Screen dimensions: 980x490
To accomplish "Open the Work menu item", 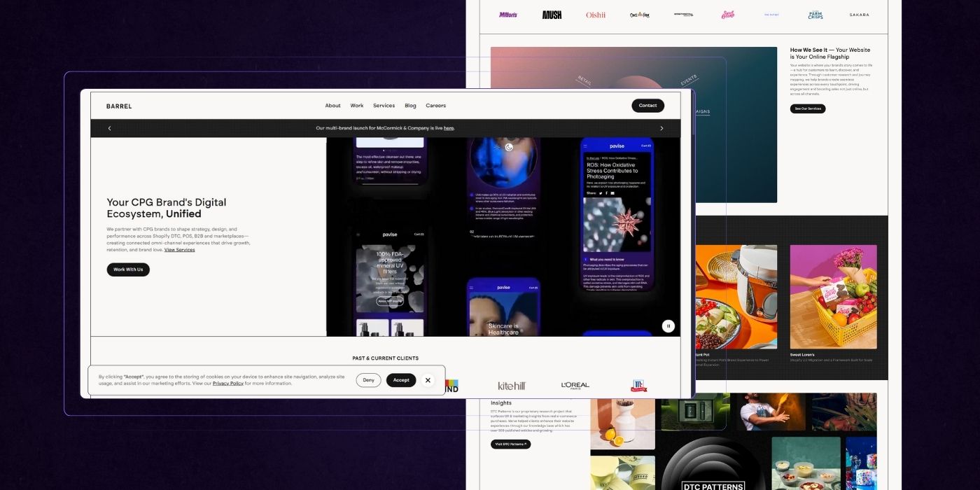I will tap(357, 106).
